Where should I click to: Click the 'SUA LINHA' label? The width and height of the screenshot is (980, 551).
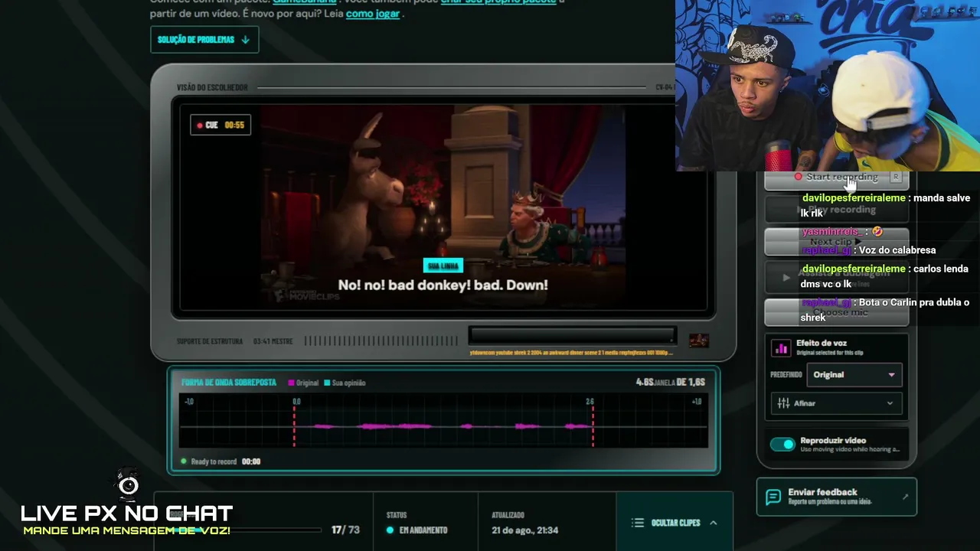[x=443, y=266]
